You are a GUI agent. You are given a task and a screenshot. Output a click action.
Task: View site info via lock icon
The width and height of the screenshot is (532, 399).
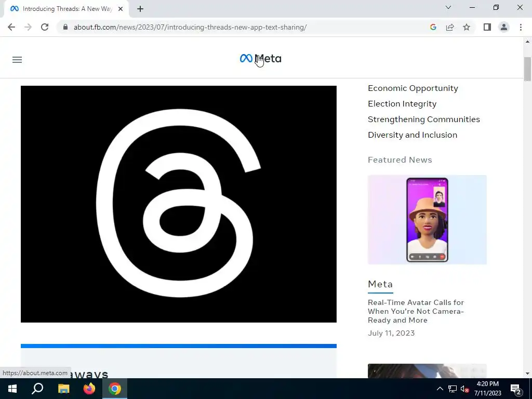point(65,27)
